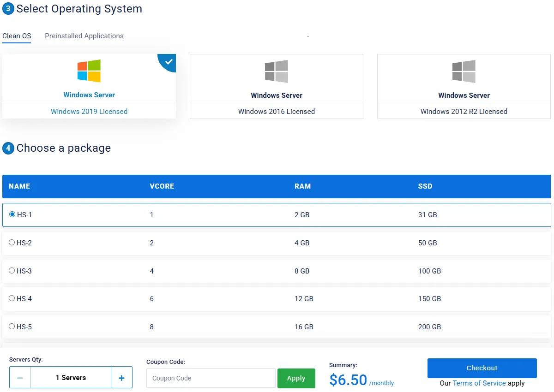Image resolution: width=554 pixels, height=392 pixels.
Task: Click the 100 GB SSD value
Action: (x=429, y=271)
